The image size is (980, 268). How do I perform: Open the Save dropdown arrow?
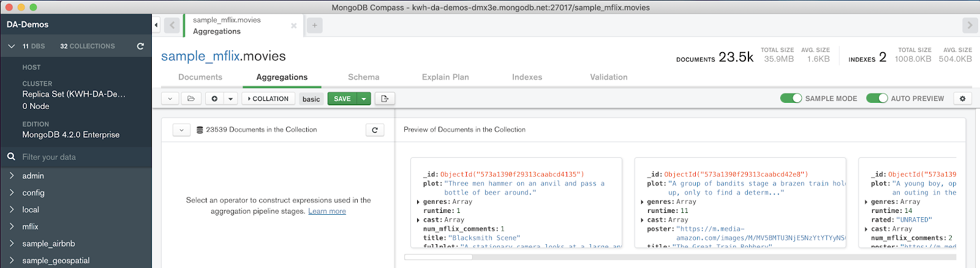pyautogui.click(x=364, y=99)
